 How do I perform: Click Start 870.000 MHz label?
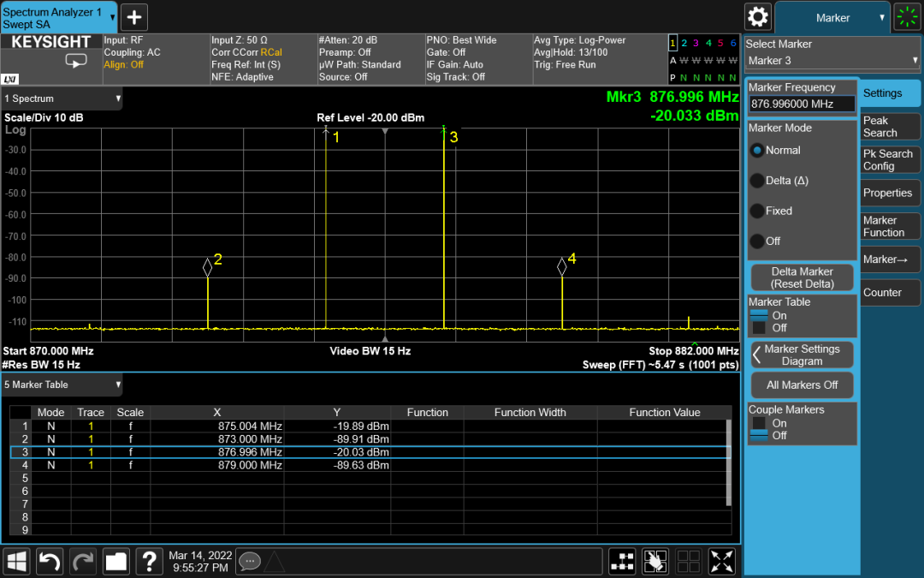(x=48, y=351)
